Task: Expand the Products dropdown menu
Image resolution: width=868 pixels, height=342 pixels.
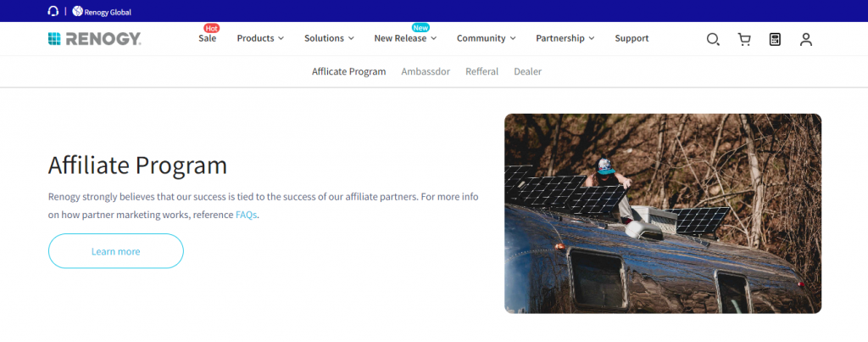Action: click(x=260, y=38)
